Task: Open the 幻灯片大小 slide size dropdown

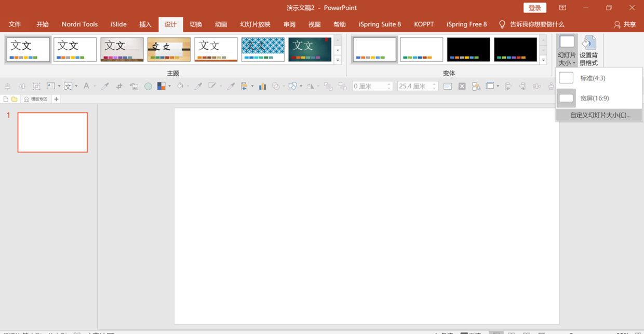Action: pyautogui.click(x=567, y=51)
